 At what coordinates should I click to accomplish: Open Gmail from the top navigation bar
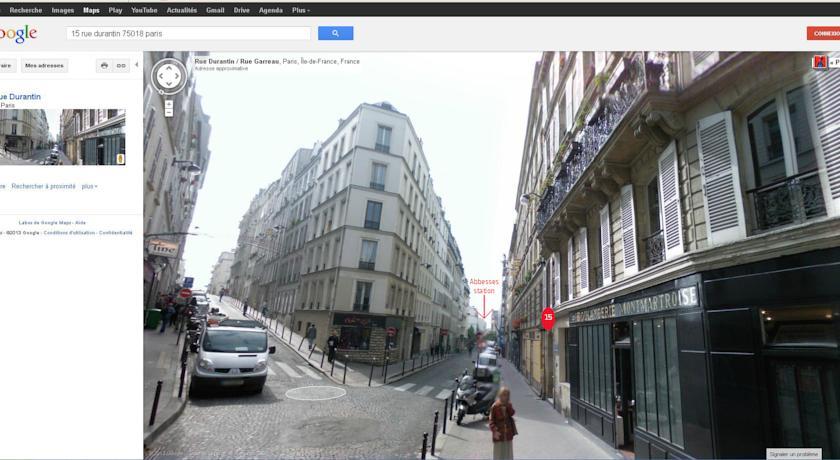[215, 10]
